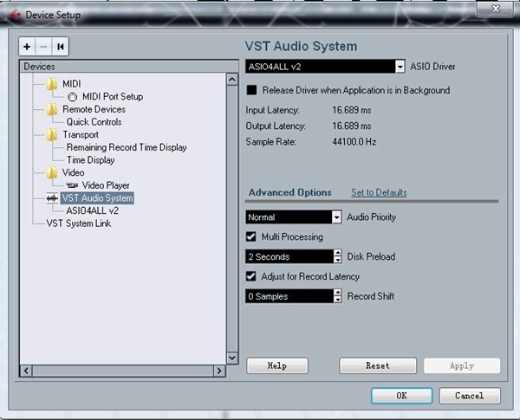Close the Device Setup window
The height and width of the screenshot is (420, 520).
(495, 9)
